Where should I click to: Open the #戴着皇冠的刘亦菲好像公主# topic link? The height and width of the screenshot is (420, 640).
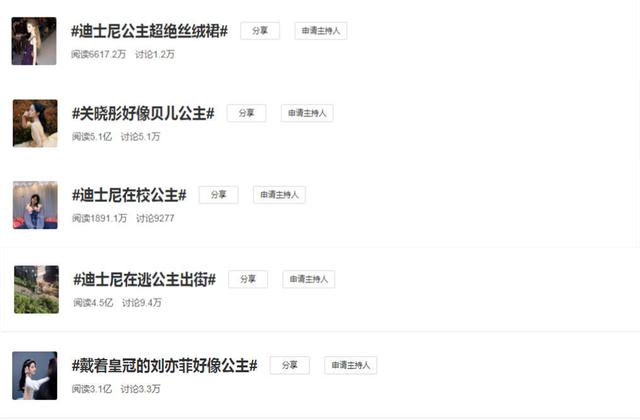pyautogui.click(x=164, y=365)
